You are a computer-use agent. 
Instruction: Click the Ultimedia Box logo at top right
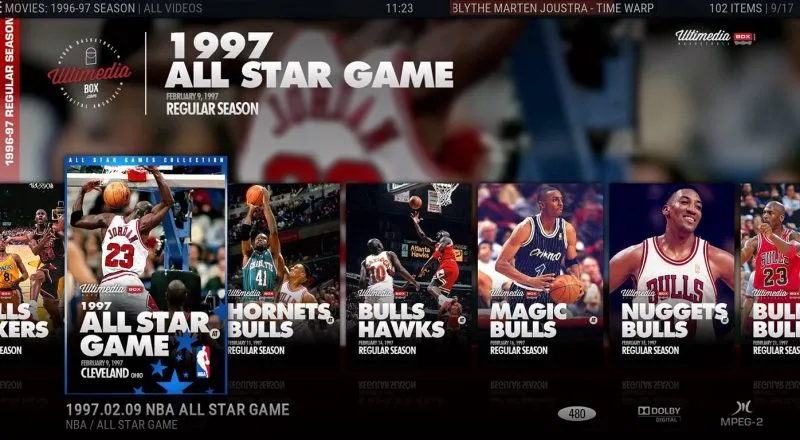coord(713,37)
